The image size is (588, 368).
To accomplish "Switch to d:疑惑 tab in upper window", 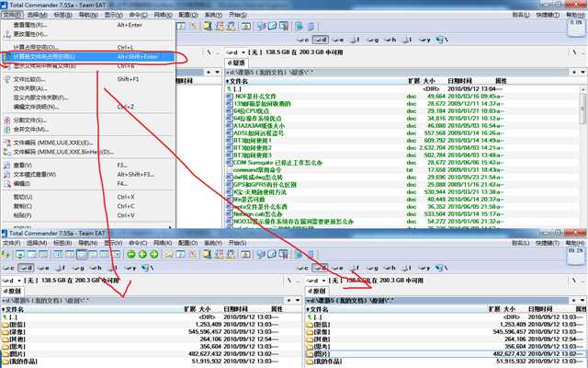I will click(236, 63).
